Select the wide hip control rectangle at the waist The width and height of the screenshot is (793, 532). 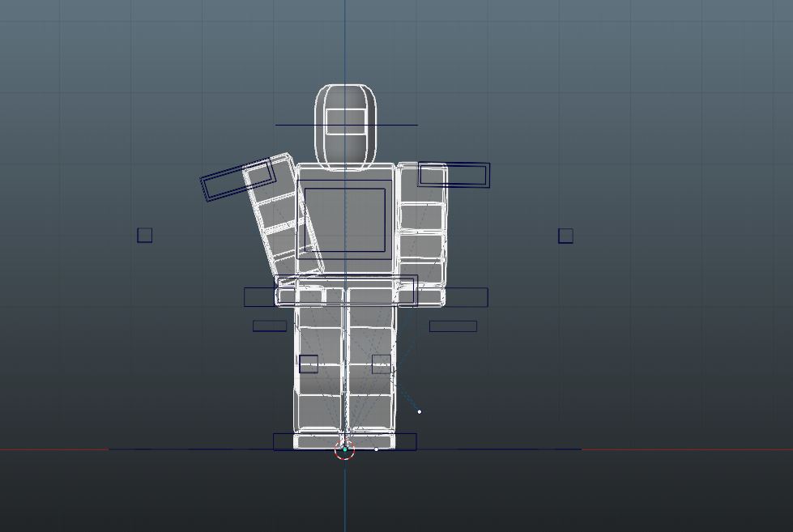coord(347,291)
